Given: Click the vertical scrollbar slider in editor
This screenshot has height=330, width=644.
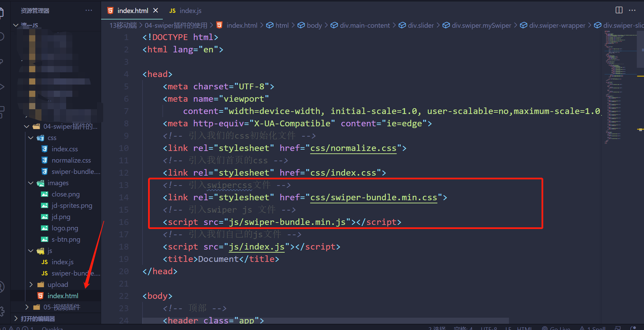Looking at the screenshot, I should [640, 49].
